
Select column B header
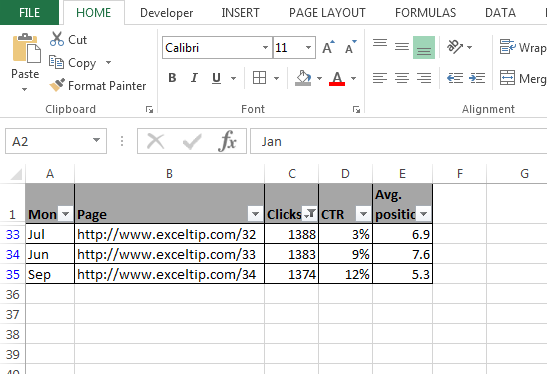[170, 173]
